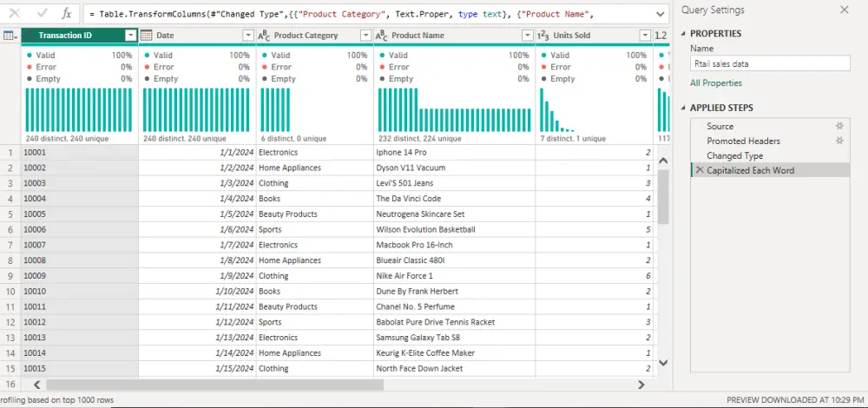Viewport: 868px width, 408px height.
Task: Select row number 1 header
Action: (x=10, y=152)
